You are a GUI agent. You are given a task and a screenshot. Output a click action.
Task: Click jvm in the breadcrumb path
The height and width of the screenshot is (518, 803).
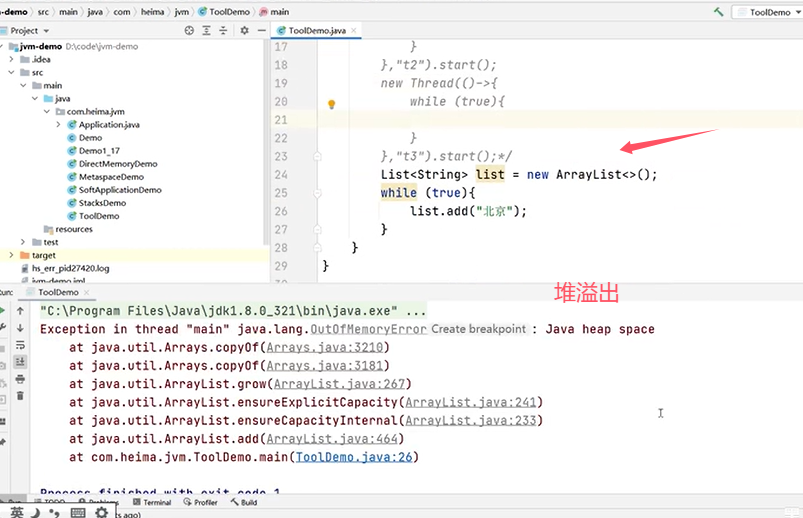pyautogui.click(x=181, y=12)
